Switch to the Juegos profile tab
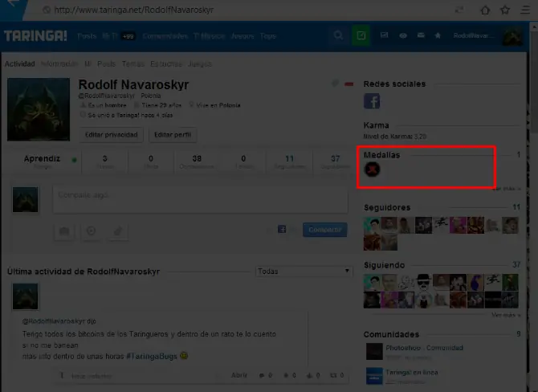 click(x=200, y=63)
